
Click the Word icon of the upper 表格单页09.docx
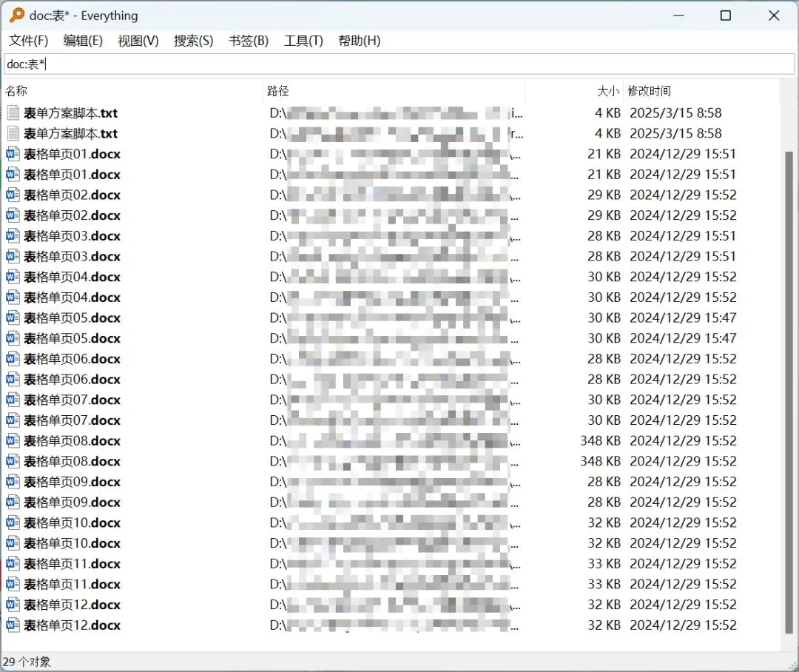click(13, 482)
